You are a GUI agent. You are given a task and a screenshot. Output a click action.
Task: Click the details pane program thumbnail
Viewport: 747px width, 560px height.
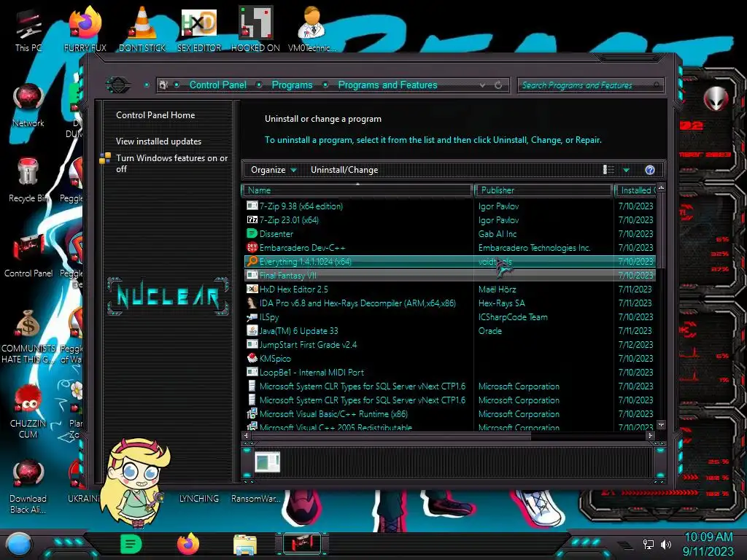[267, 462]
